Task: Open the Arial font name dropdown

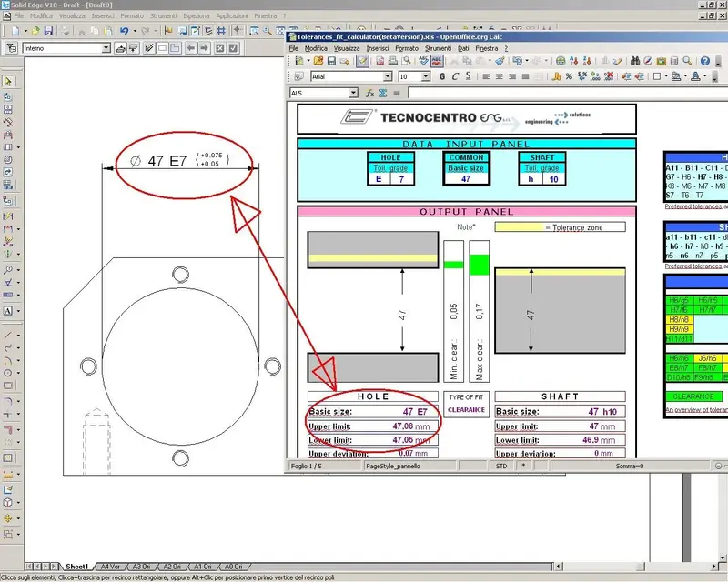Action: (x=388, y=77)
